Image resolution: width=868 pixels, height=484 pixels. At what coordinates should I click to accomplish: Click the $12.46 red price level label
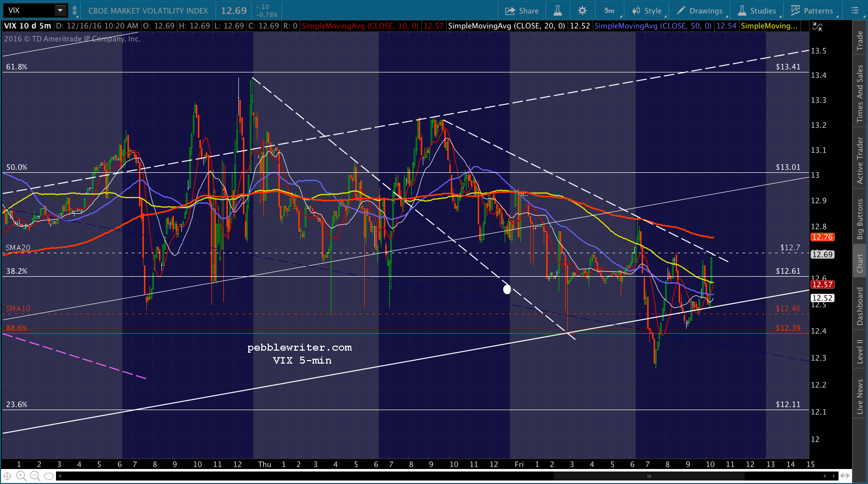(x=788, y=309)
